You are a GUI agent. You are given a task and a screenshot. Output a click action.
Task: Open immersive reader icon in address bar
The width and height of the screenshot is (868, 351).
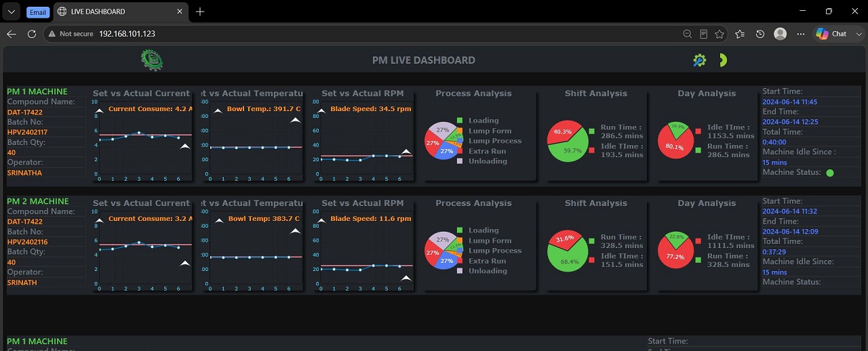704,34
